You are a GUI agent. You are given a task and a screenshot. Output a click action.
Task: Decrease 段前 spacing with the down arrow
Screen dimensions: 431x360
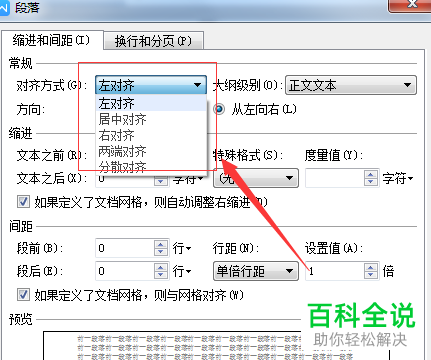[x=161, y=252]
